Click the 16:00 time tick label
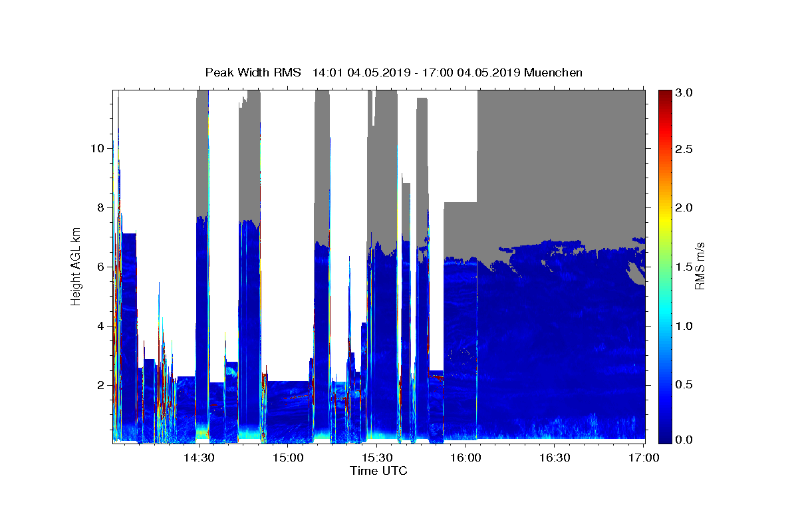The height and width of the screenshot is (532, 798). pos(465,458)
